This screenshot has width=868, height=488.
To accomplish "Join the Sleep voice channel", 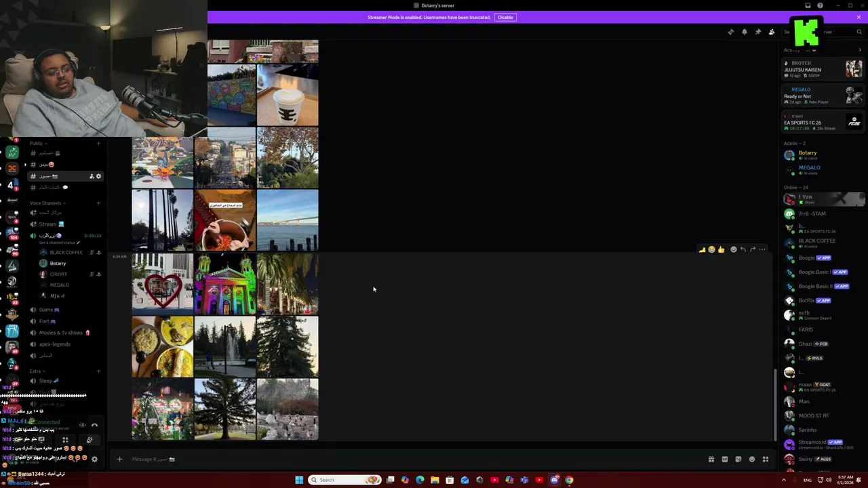I will pos(64,381).
